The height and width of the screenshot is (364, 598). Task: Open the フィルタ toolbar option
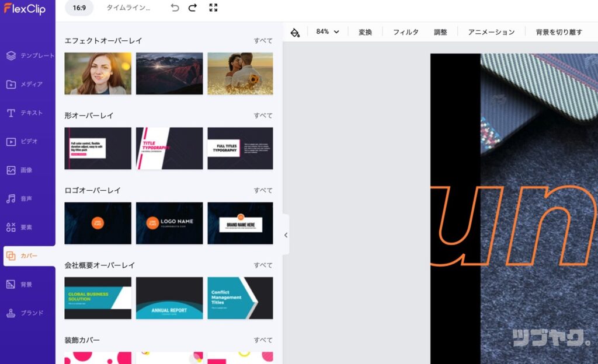(x=406, y=32)
